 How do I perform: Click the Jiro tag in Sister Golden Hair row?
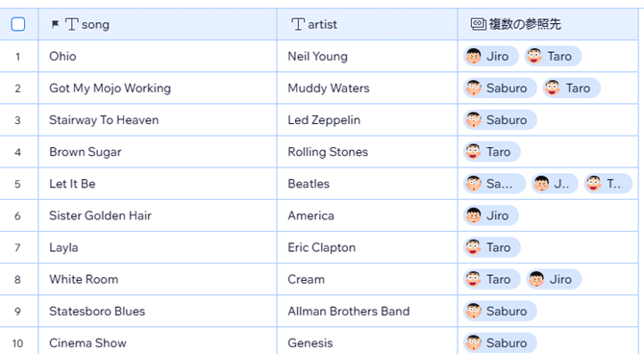(x=491, y=215)
